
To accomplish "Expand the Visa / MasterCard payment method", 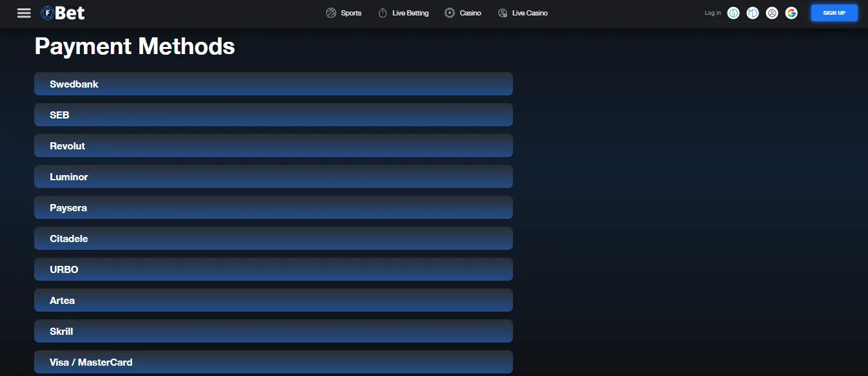I will pos(273,362).
